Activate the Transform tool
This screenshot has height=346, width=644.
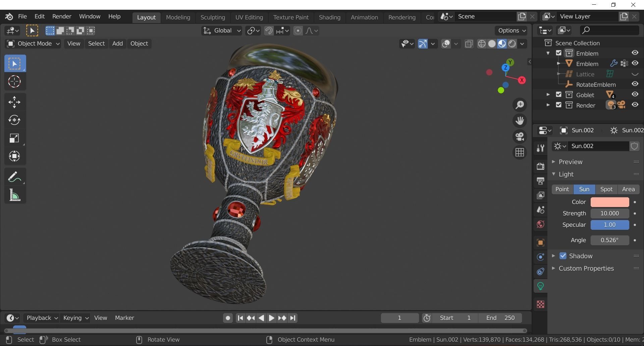[x=15, y=156]
